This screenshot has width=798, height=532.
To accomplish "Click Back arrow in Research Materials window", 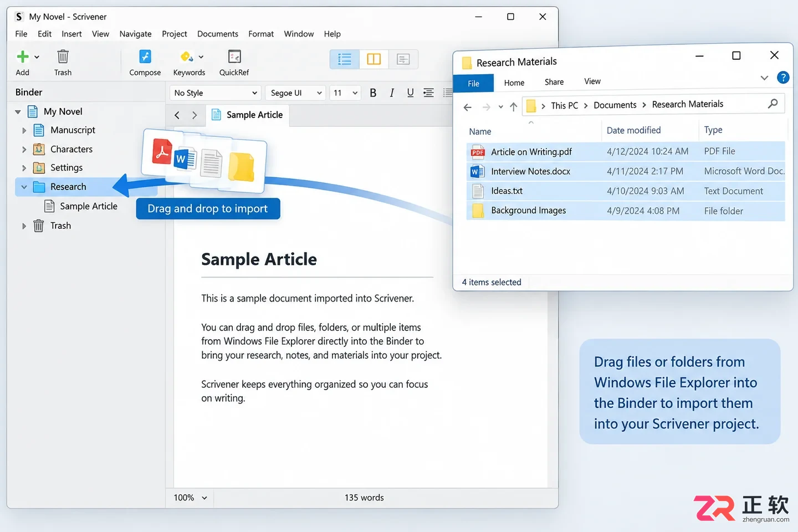I will click(468, 108).
